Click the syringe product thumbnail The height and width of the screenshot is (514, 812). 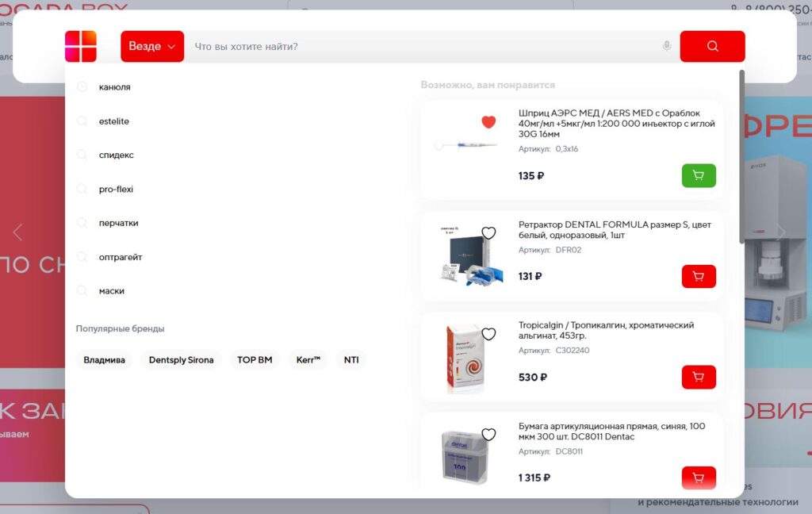(x=466, y=145)
